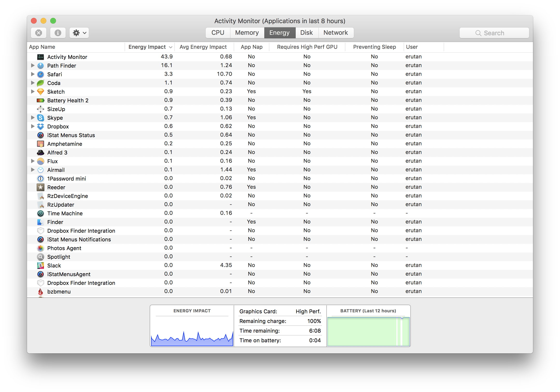Click the Time remaining 6:08 value
The height and width of the screenshot is (392, 560).
[x=315, y=331]
